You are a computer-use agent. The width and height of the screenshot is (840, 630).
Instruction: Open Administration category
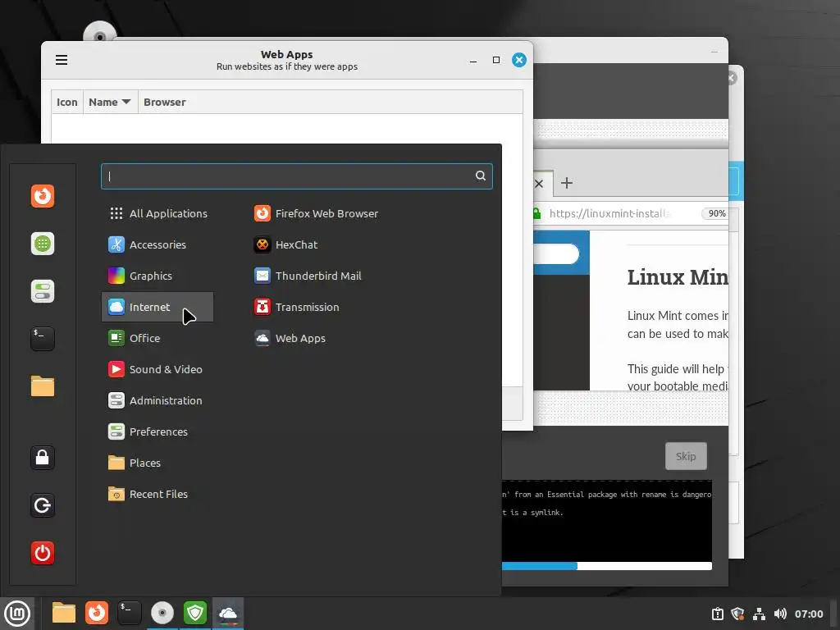[157, 400]
